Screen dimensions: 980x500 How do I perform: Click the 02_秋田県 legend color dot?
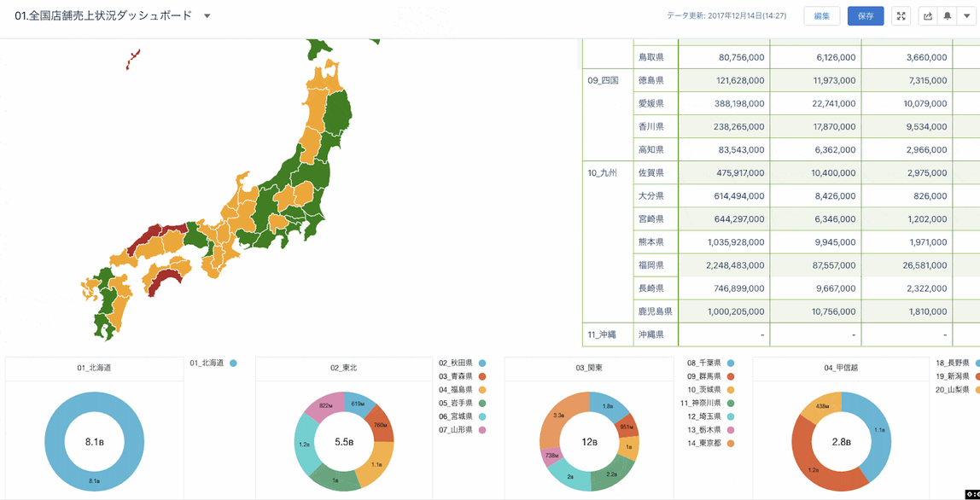click(x=482, y=363)
